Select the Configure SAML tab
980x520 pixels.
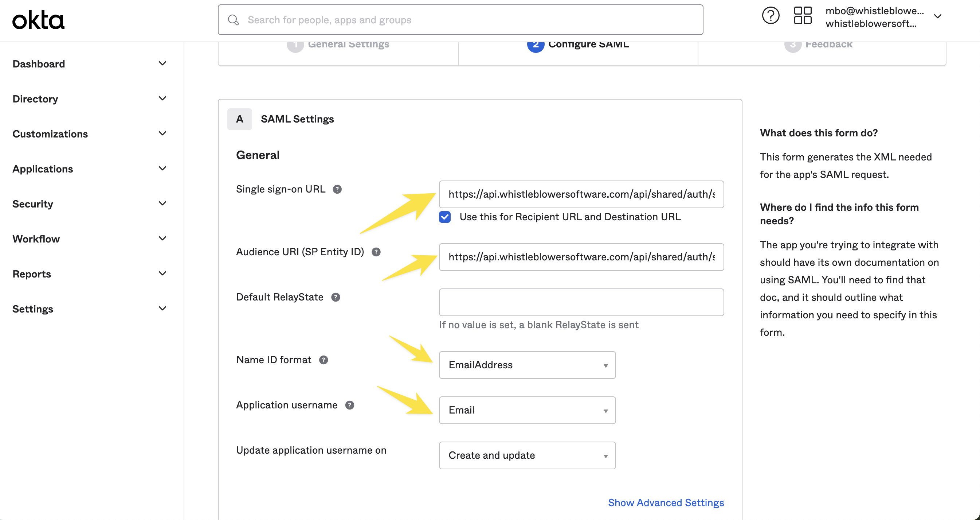[579, 43]
